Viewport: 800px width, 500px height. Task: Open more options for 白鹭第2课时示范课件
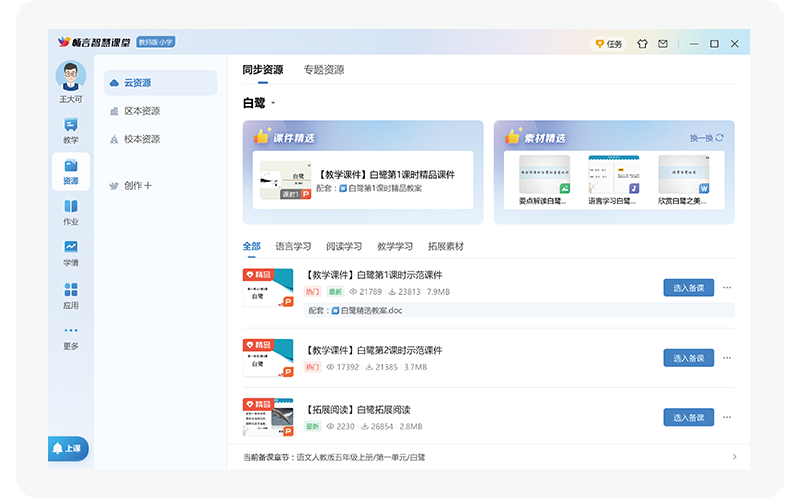727,358
